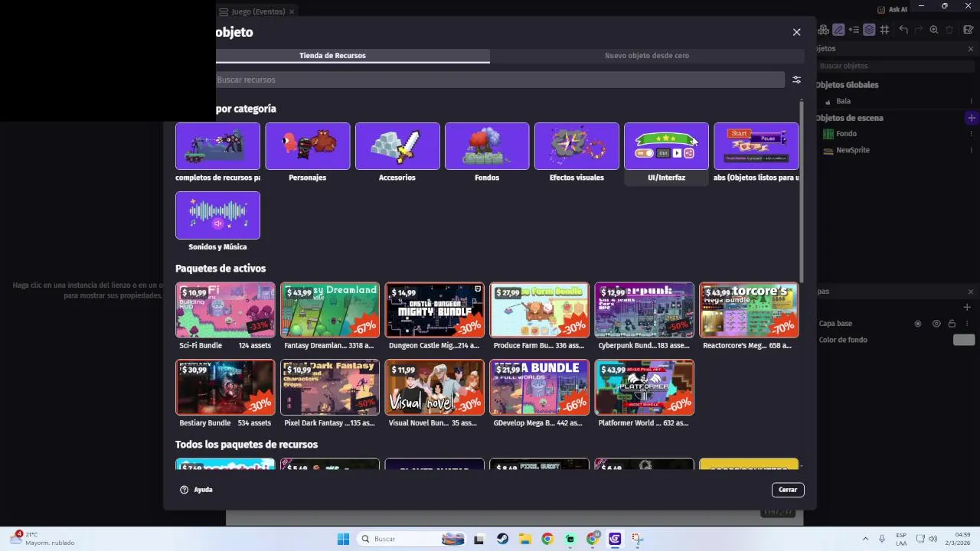Open the filter options next to resource search
The height and width of the screenshot is (551, 980).
tap(796, 80)
